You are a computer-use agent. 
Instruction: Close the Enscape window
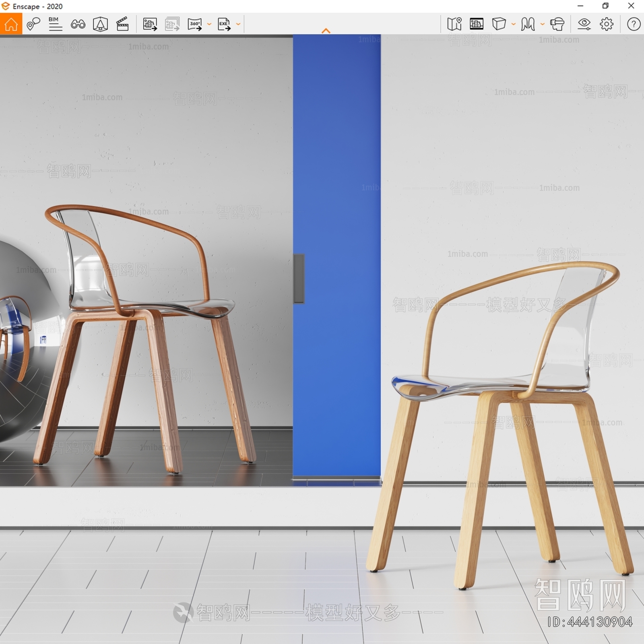631,6
